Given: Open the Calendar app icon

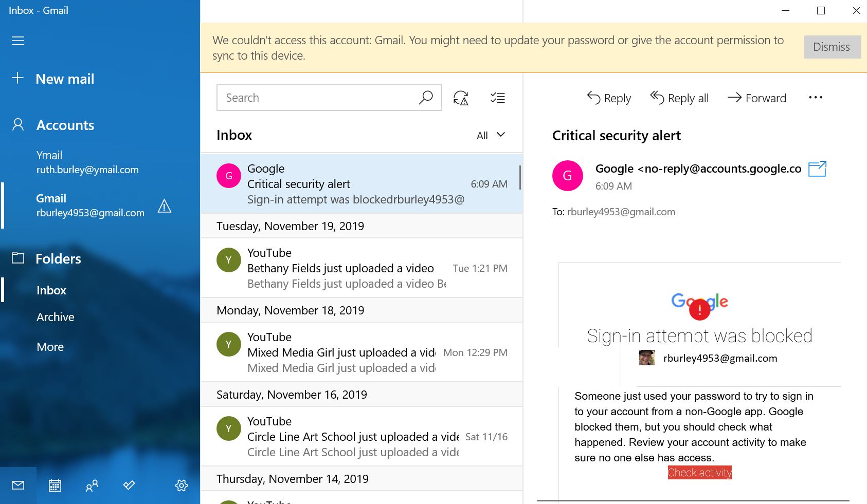Looking at the screenshot, I should [55, 486].
